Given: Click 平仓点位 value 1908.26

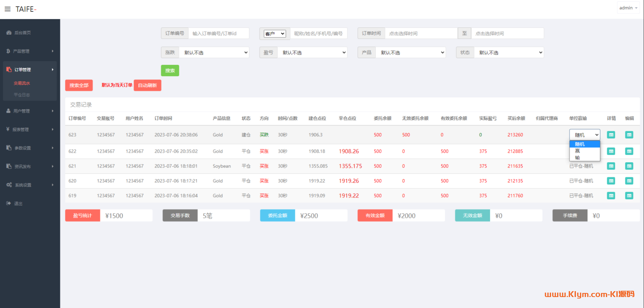Looking at the screenshot, I should [349, 151].
